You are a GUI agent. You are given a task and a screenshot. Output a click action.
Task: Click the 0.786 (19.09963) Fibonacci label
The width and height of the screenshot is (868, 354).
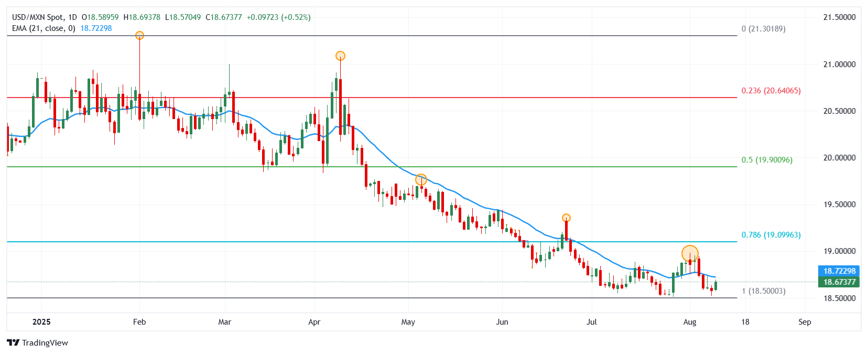[771, 235]
